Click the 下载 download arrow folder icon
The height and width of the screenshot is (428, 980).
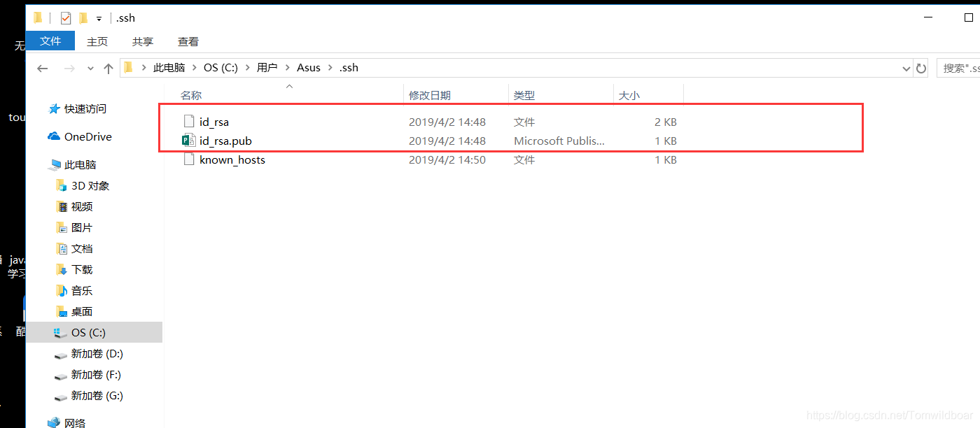click(x=61, y=269)
